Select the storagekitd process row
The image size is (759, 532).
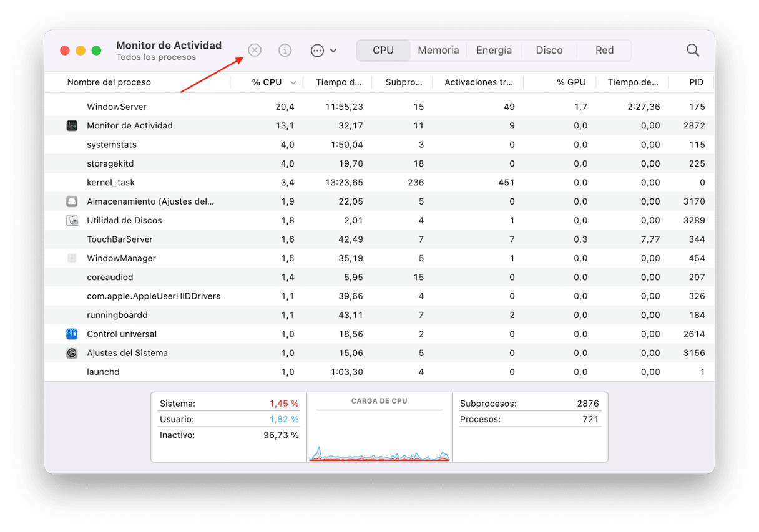point(379,163)
